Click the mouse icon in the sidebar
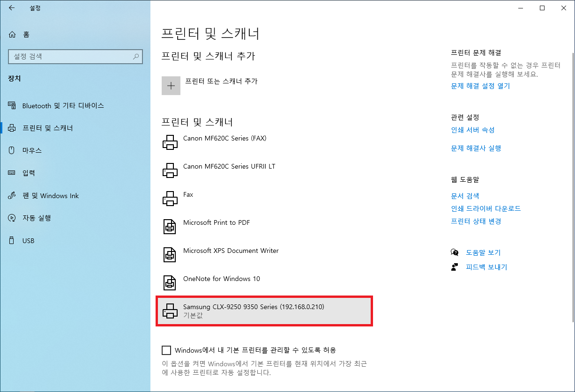The image size is (575, 392). 12,150
